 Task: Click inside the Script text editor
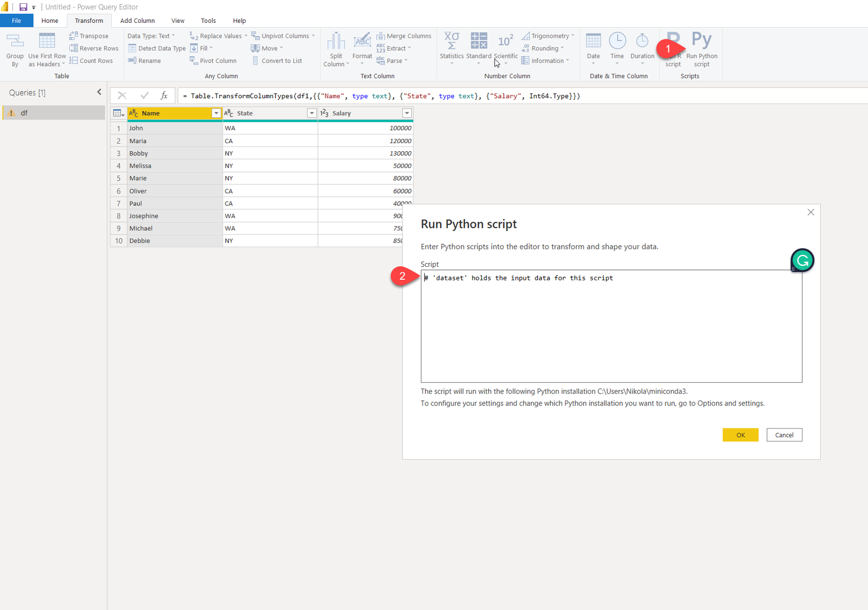pos(611,331)
